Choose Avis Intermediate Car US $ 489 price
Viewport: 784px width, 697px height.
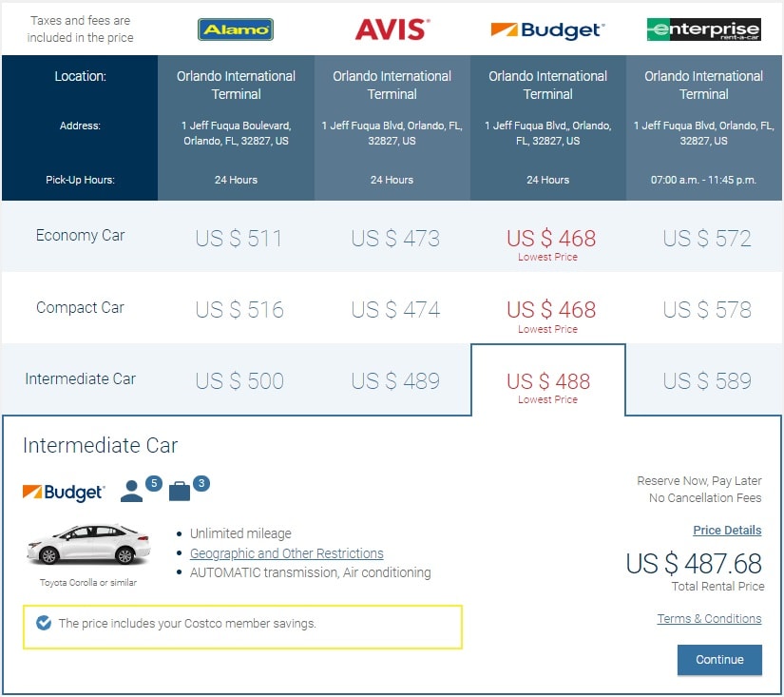coord(395,381)
